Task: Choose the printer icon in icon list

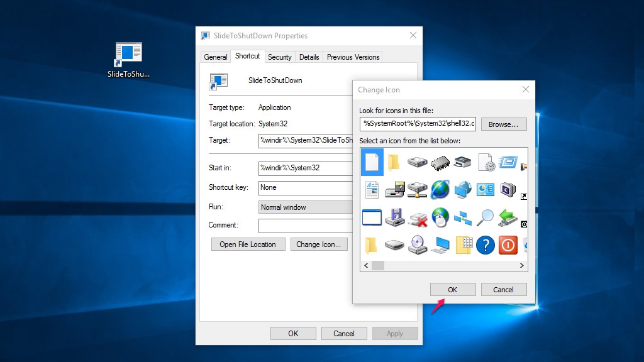Action: point(462,163)
